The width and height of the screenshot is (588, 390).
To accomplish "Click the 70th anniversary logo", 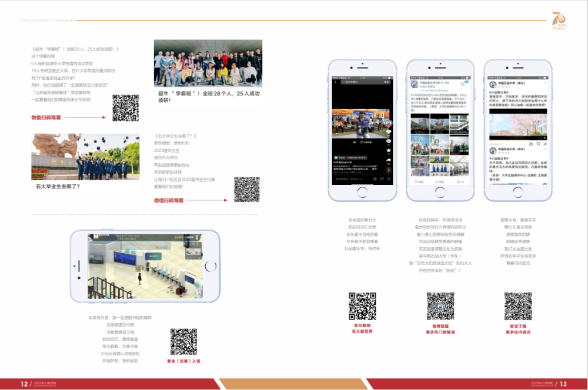I will click(559, 20).
